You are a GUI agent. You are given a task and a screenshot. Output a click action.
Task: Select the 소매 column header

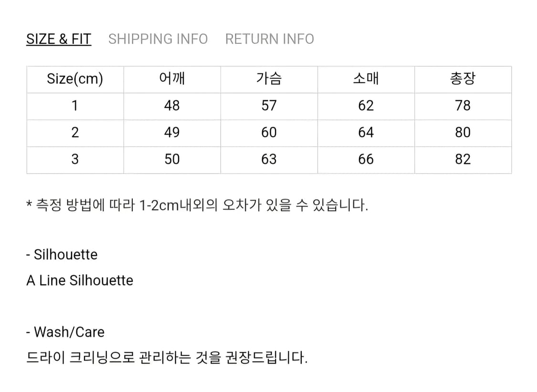366,79
